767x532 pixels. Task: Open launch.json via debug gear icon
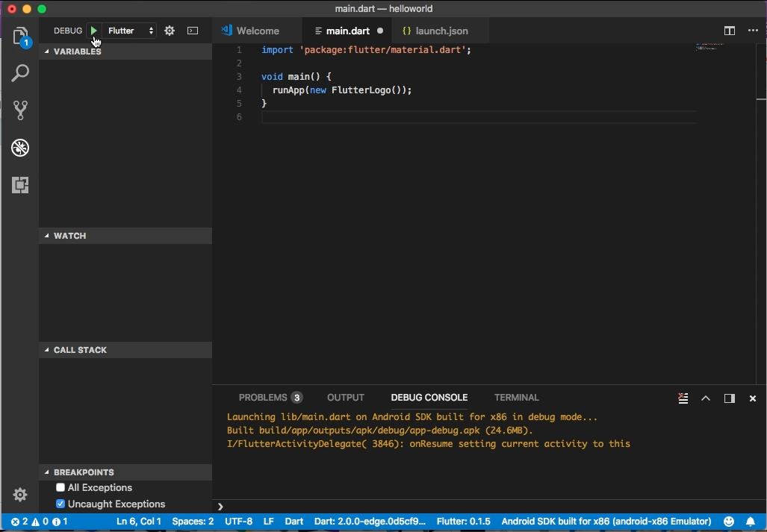point(170,31)
